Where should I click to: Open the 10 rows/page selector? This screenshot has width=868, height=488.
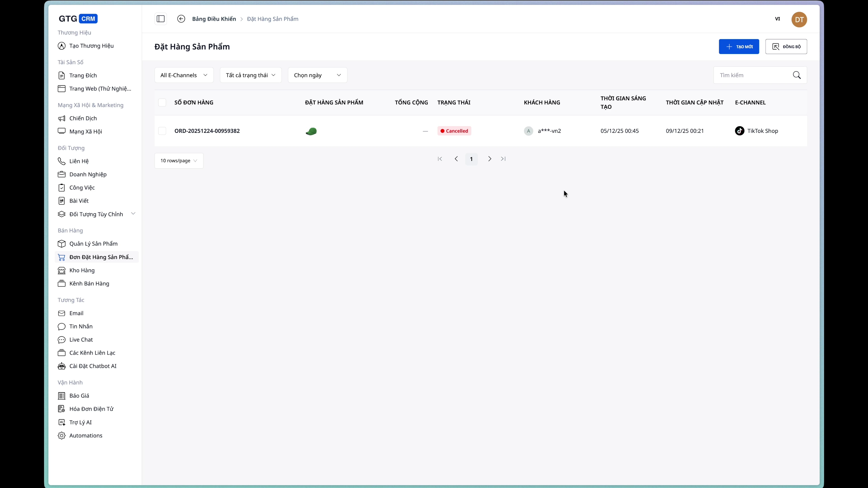(179, 161)
